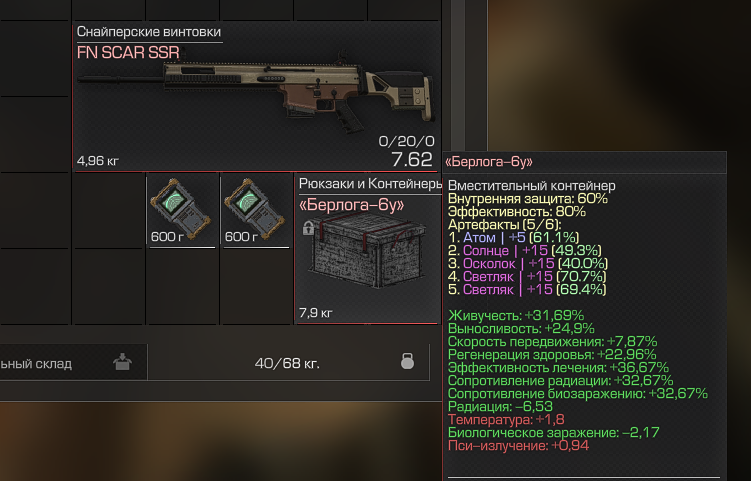The height and width of the screenshot is (481, 751).
Task: Click the 7.62 caliber label on rifle
Action: [412, 160]
